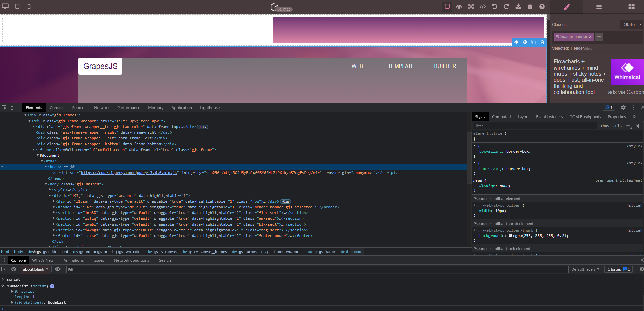Switch to mobile device view
Viewport: 644px width, 311px height.
coord(29,6)
